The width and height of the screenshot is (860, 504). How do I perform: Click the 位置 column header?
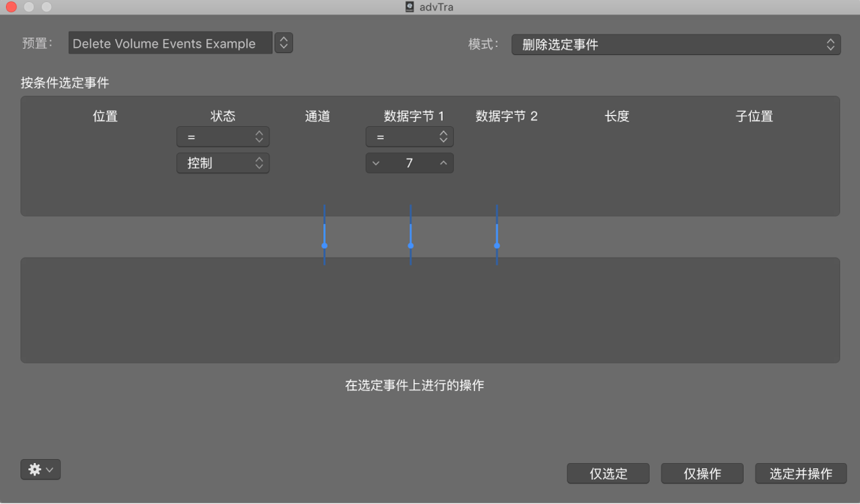[104, 116]
